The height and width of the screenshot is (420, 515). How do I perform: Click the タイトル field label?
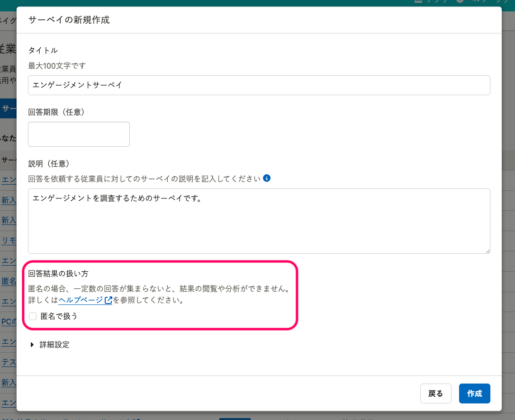pyautogui.click(x=43, y=50)
